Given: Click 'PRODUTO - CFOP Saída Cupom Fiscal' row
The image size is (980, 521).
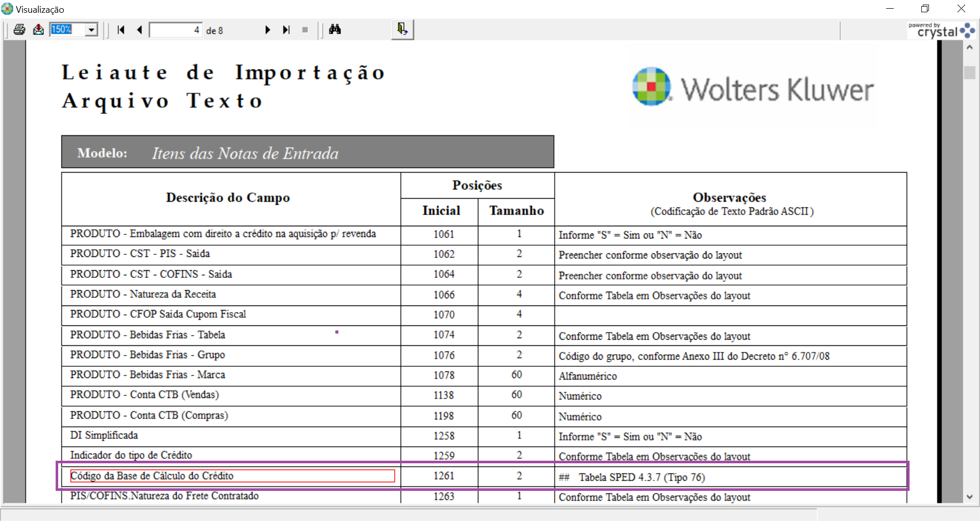Looking at the screenshot, I should coord(484,315).
